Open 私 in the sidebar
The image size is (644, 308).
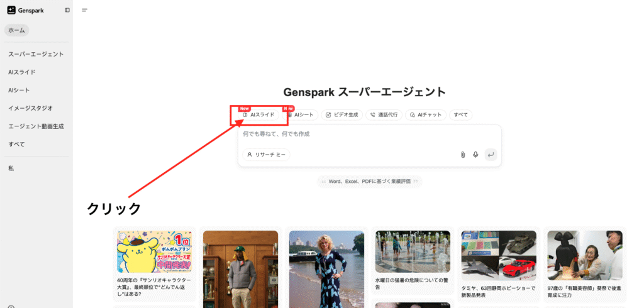click(x=11, y=168)
